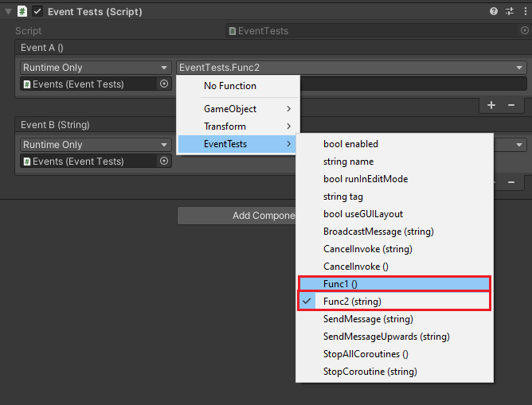Screen dimensions: 532x405
Task: Click Event A object picker circle
Action: [x=164, y=84]
